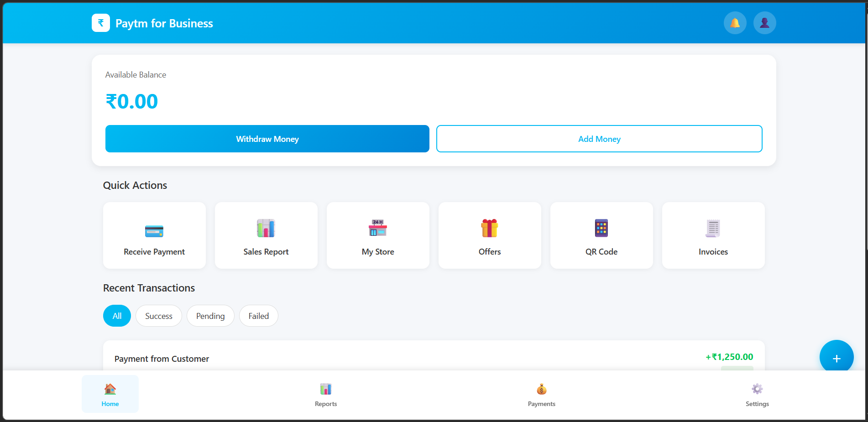This screenshot has width=868, height=422.
Task: Open QR Code label
Action: pyautogui.click(x=601, y=252)
